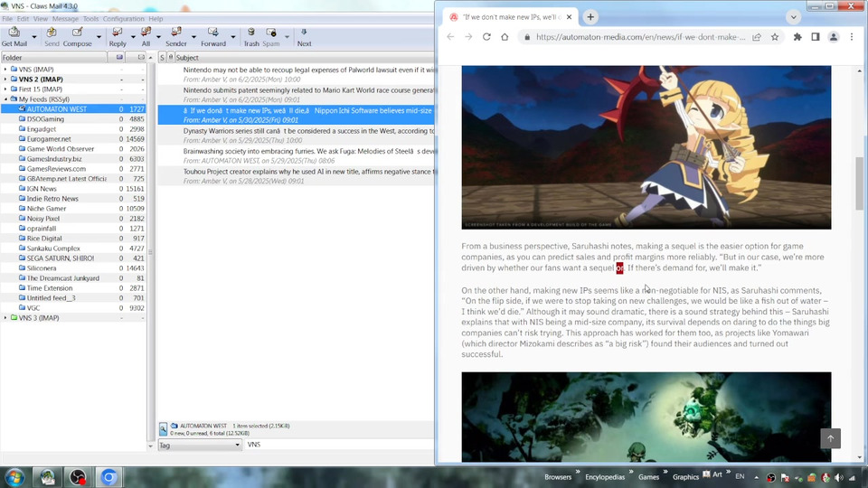This screenshot has height=488, width=868.
Task: Select the DSOGaming feed folder
Action: pyautogui.click(x=45, y=119)
